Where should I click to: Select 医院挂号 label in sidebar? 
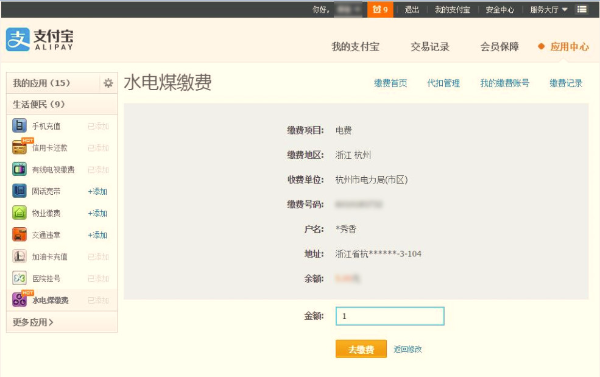pos(46,279)
